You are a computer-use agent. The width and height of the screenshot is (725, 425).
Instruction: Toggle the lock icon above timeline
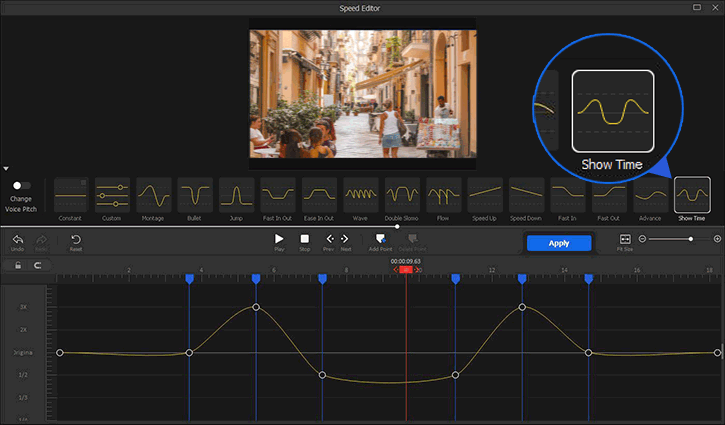[x=18, y=266]
